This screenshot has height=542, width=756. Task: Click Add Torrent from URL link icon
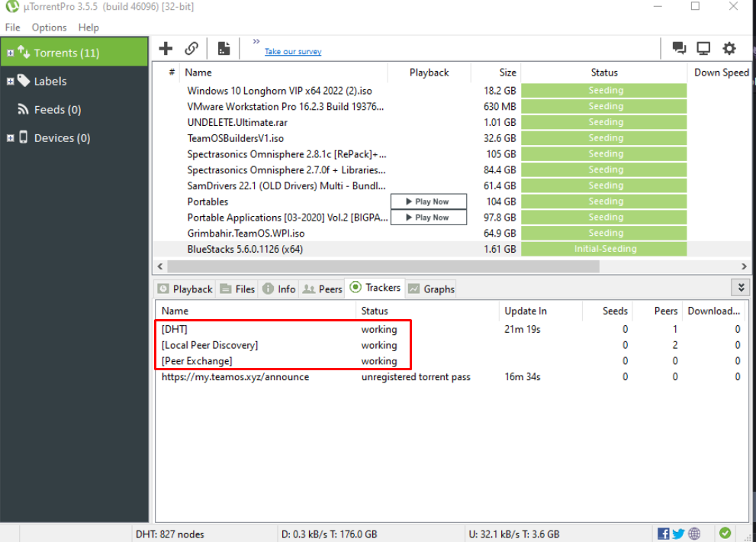191,48
